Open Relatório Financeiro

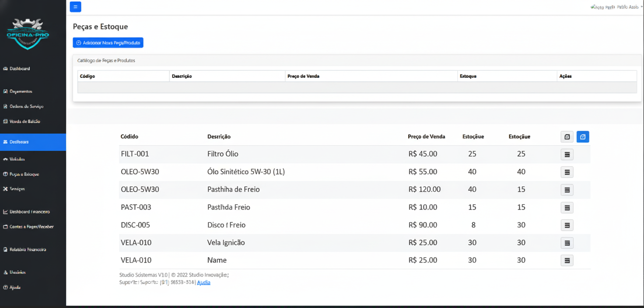coord(24,249)
